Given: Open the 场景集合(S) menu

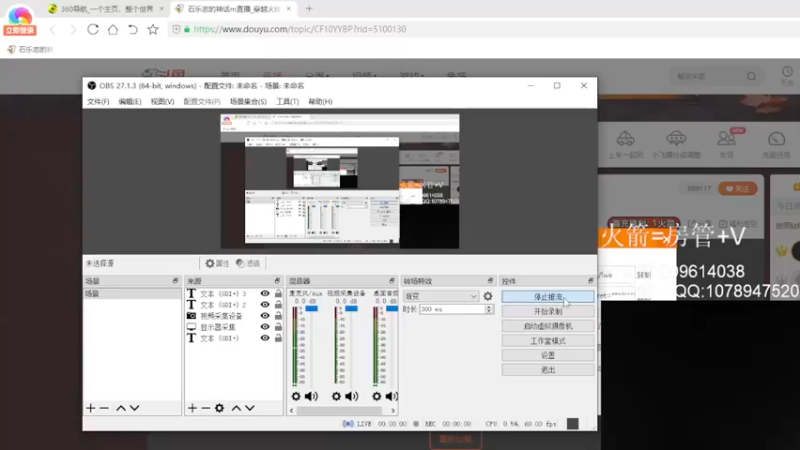Looking at the screenshot, I should [248, 102].
